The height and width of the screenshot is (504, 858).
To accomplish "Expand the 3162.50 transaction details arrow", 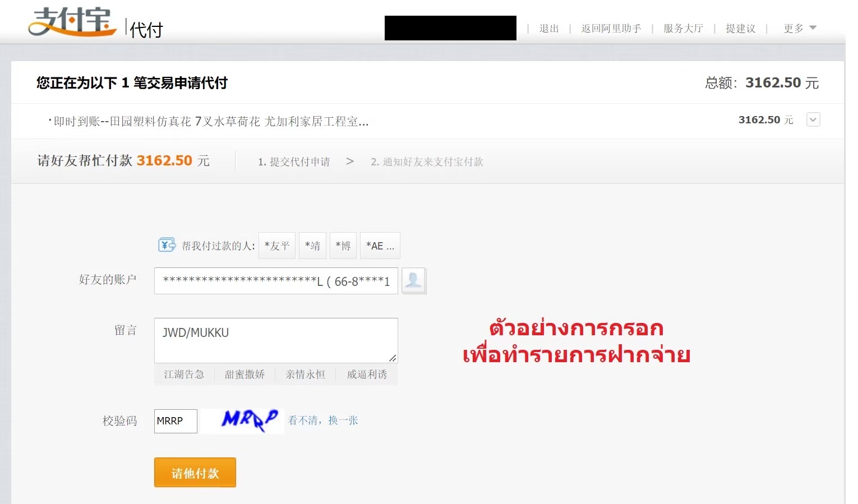I will click(x=813, y=119).
